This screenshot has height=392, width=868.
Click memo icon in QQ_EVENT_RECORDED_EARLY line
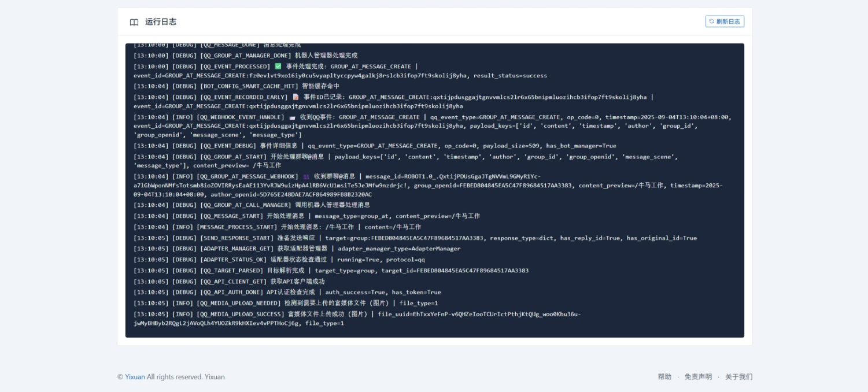point(296,97)
